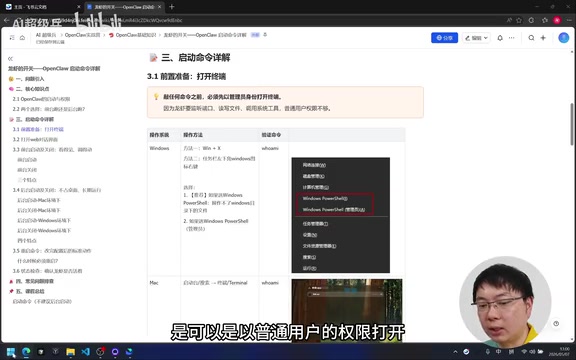
Task: Open OpenClaw实战营 breadcrumb link
Action: (x=82, y=35)
